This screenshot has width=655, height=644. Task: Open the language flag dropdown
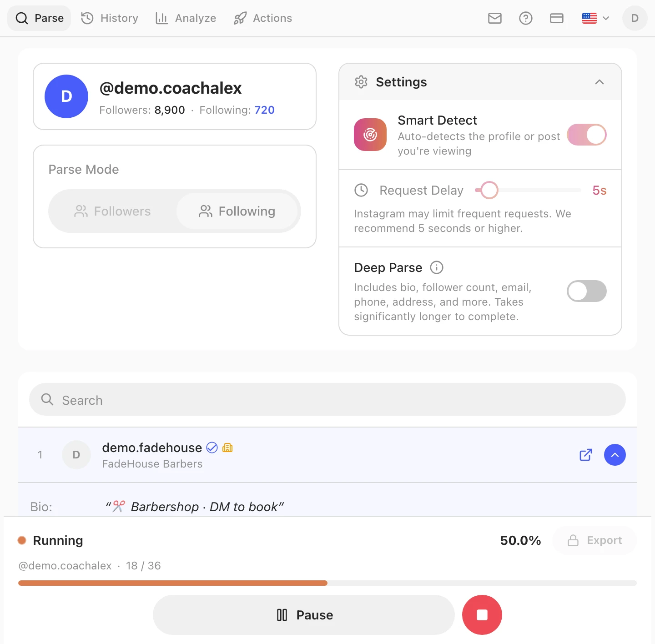595,18
